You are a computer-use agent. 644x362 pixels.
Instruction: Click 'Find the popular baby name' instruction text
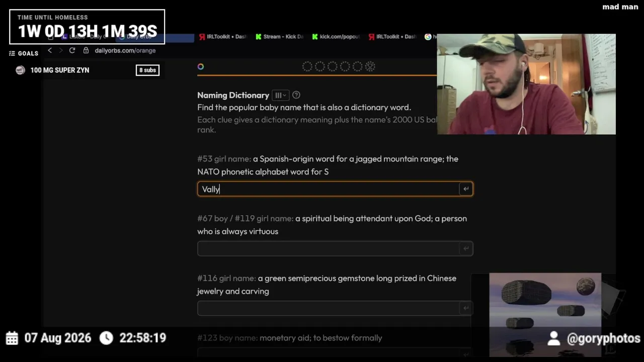pyautogui.click(x=304, y=107)
